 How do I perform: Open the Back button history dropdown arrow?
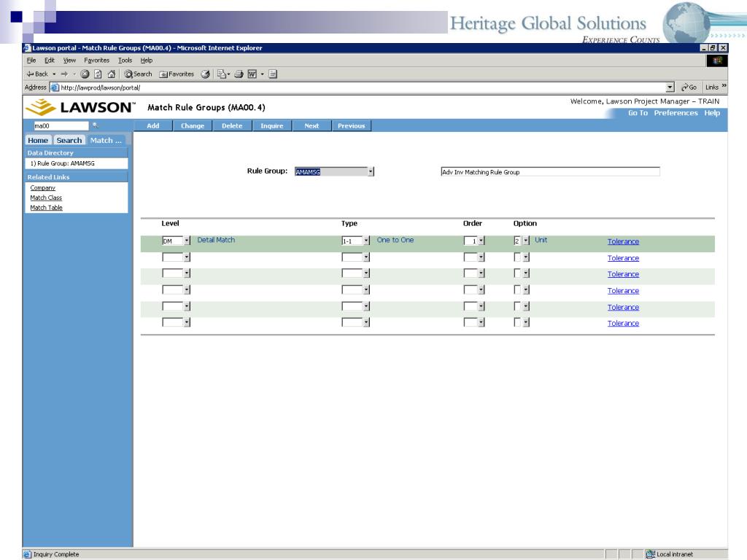point(54,74)
